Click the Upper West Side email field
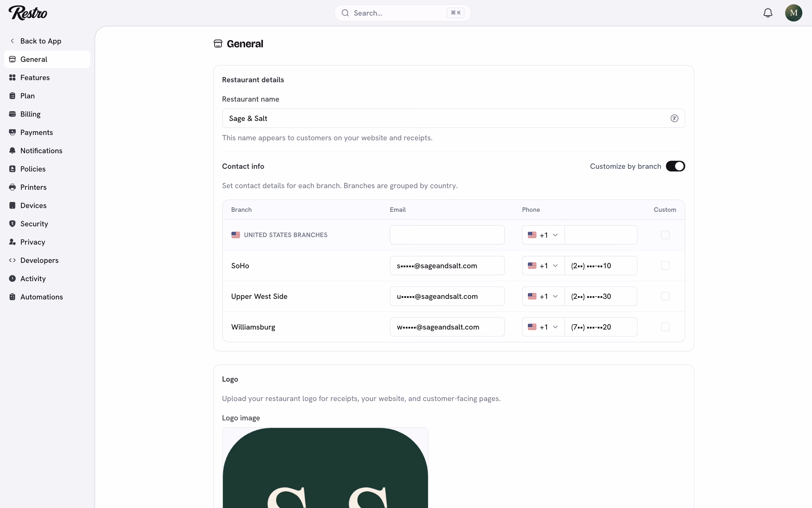This screenshot has width=812, height=508. tap(447, 296)
